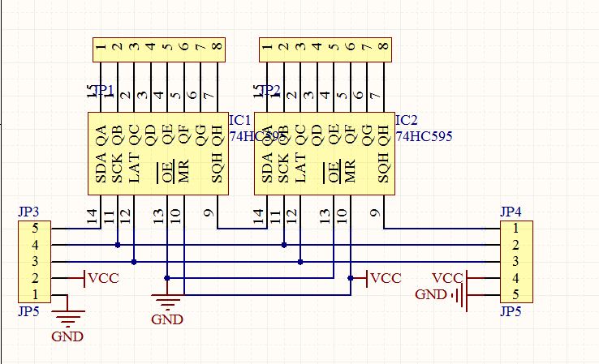599x364 pixels.
Task: Select the IC2 74HC595 chip body
Action: coord(325,153)
